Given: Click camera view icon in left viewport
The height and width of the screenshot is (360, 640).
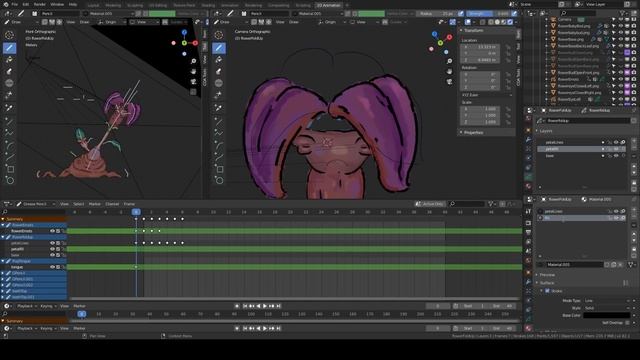Looking at the screenshot, I should [193, 82].
